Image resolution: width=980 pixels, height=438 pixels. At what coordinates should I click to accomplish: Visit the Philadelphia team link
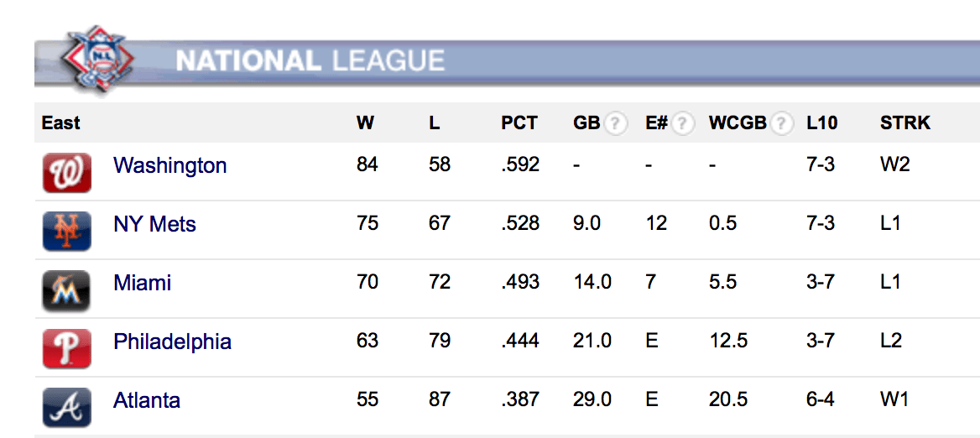coord(172,342)
